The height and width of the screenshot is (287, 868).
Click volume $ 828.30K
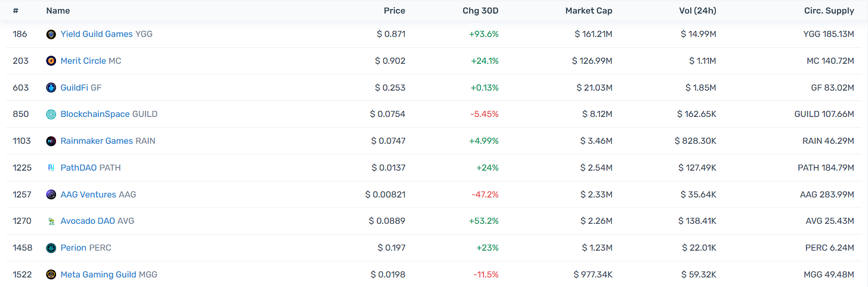pos(696,141)
